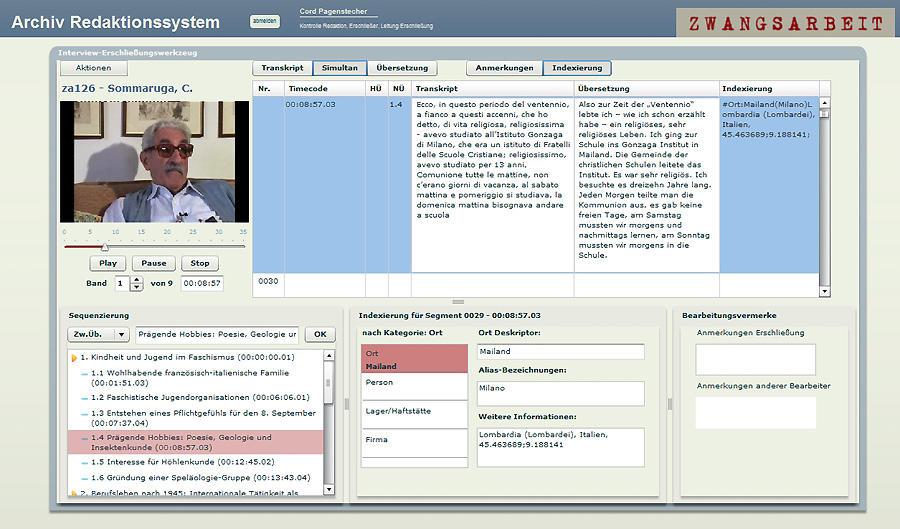Open Cord Pagenstecher user link

pos(333,11)
